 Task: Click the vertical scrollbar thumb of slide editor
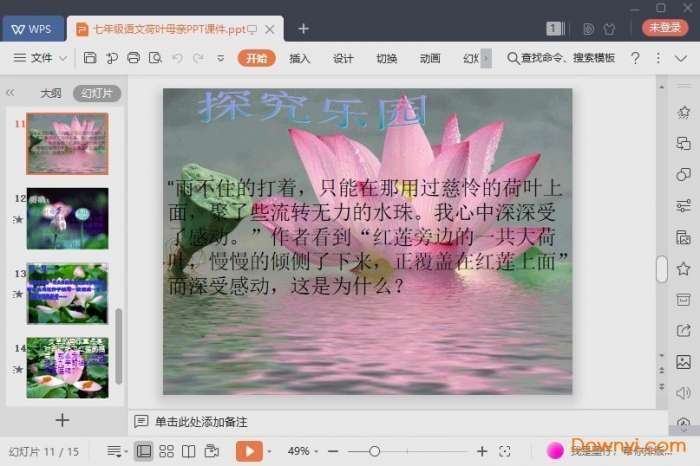[x=662, y=269]
